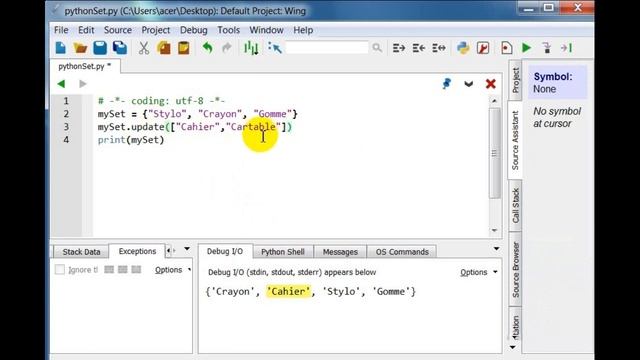This screenshot has height=360, width=640.
Task: Open the Edit menu
Action: click(x=86, y=30)
